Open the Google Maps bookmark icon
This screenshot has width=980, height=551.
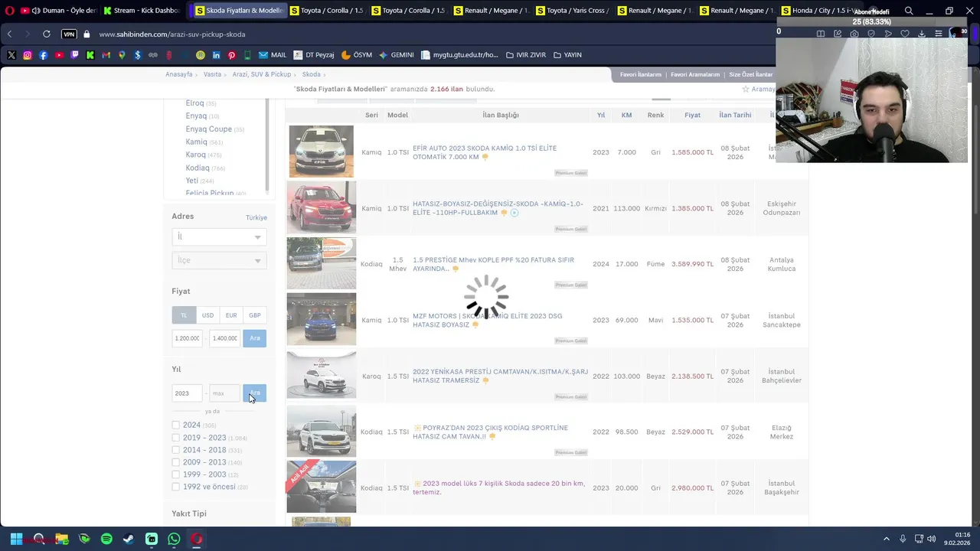tap(122, 55)
